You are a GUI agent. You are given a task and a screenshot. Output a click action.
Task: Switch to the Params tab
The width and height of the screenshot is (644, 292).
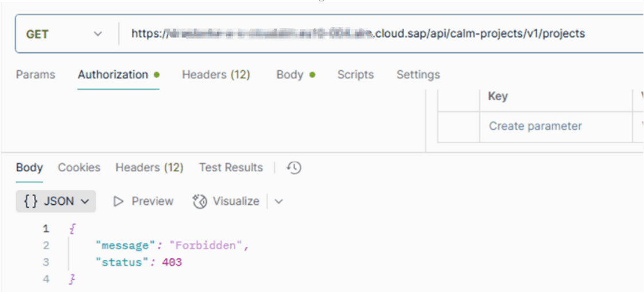[36, 75]
